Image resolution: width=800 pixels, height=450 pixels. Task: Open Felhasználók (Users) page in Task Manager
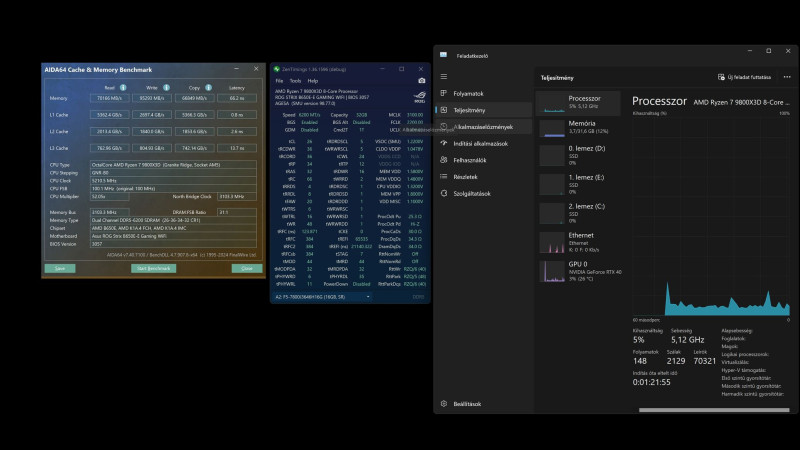(484, 160)
